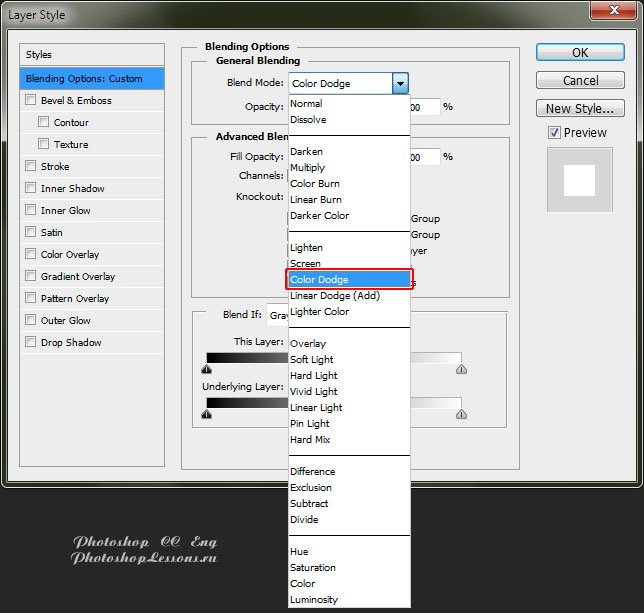The image size is (644, 613).
Task: Click This Layer black point slider handle
Action: pyautogui.click(x=206, y=369)
